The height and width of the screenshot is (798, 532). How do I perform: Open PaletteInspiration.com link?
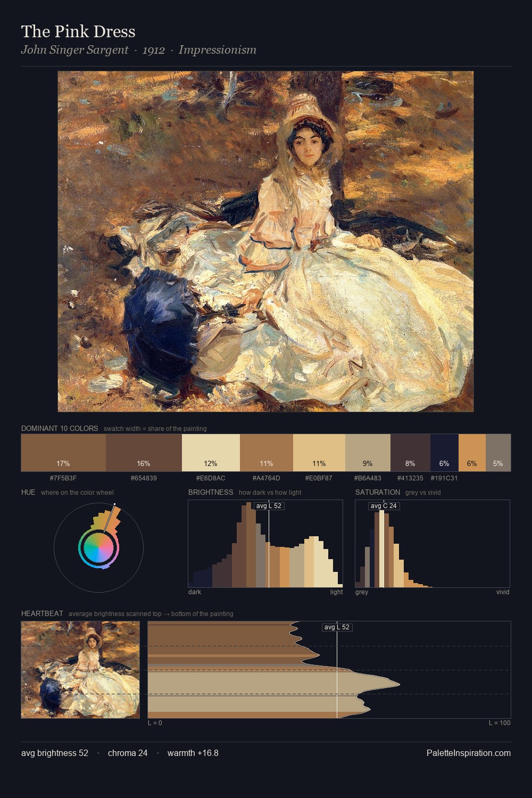(x=469, y=753)
